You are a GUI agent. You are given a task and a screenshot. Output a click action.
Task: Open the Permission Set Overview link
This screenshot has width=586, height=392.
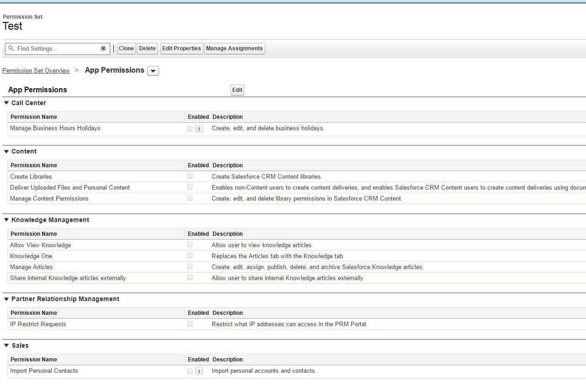(x=36, y=71)
